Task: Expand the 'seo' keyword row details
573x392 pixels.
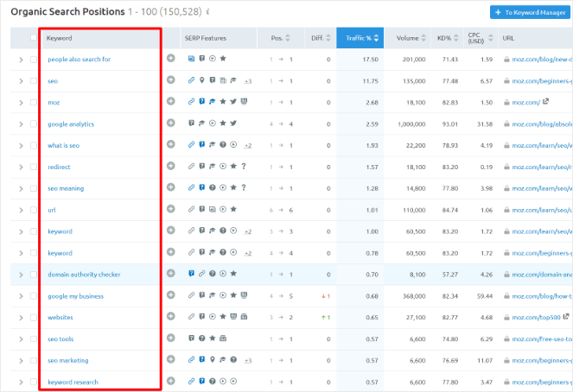Action: pos(21,81)
